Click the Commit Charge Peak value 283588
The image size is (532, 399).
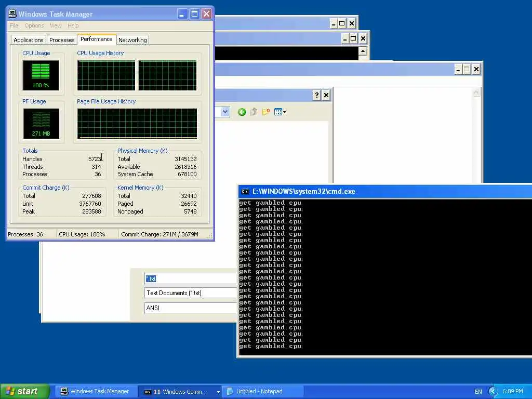click(x=91, y=211)
